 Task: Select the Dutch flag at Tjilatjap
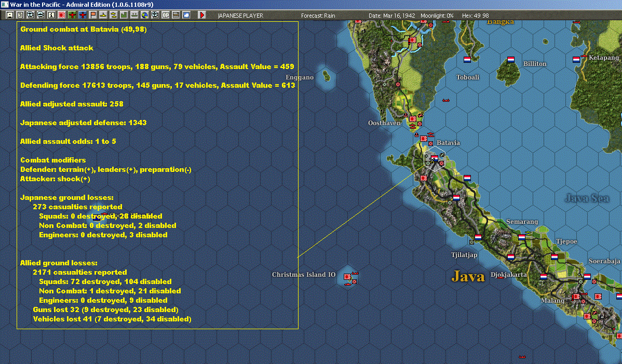478,237
